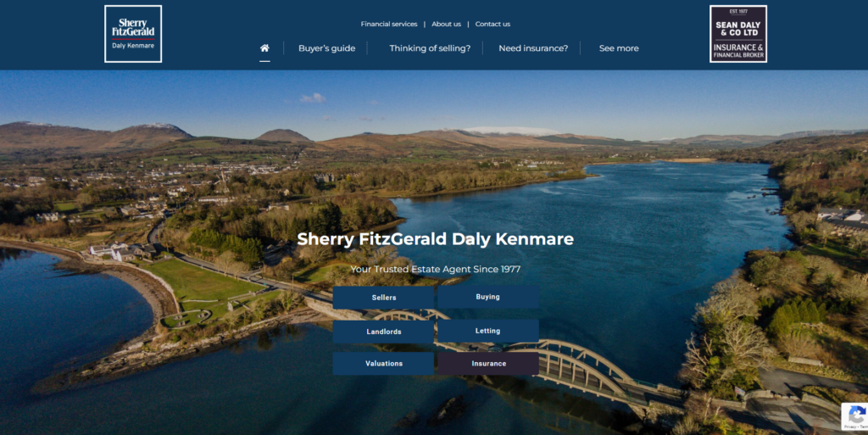Open the Contact us link
The image size is (868, 435).
pyautogui.click(x=492, y=25)
